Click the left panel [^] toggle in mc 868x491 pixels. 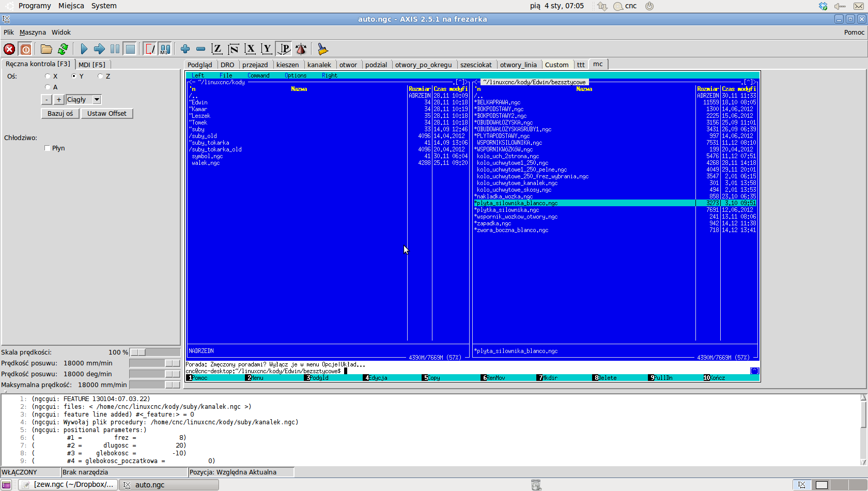click(x=460, y=82)
